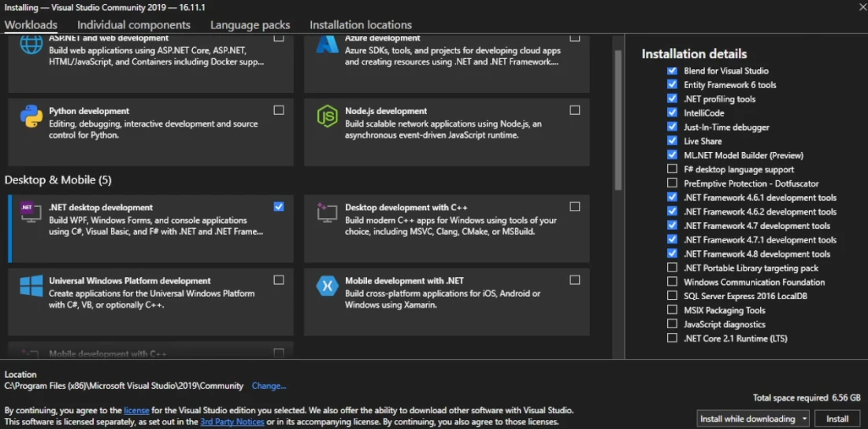Click the .NET desktop development monitor icon

tap(31, 212)
